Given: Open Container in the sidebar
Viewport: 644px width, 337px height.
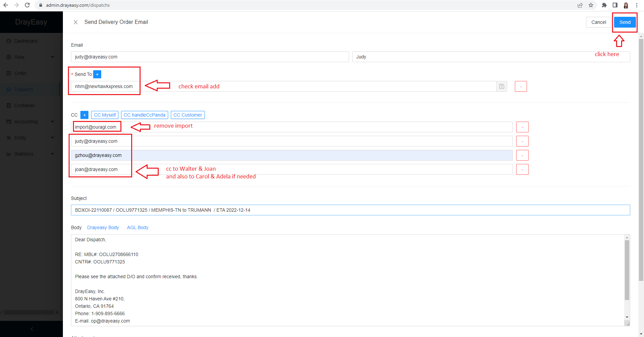Looking at the screenshot, I should (25, 106).
